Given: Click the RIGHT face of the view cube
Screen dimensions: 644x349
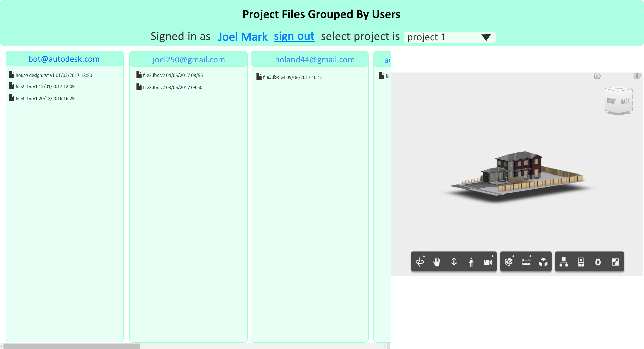Looking at the screenshot, I should point(611,101).
